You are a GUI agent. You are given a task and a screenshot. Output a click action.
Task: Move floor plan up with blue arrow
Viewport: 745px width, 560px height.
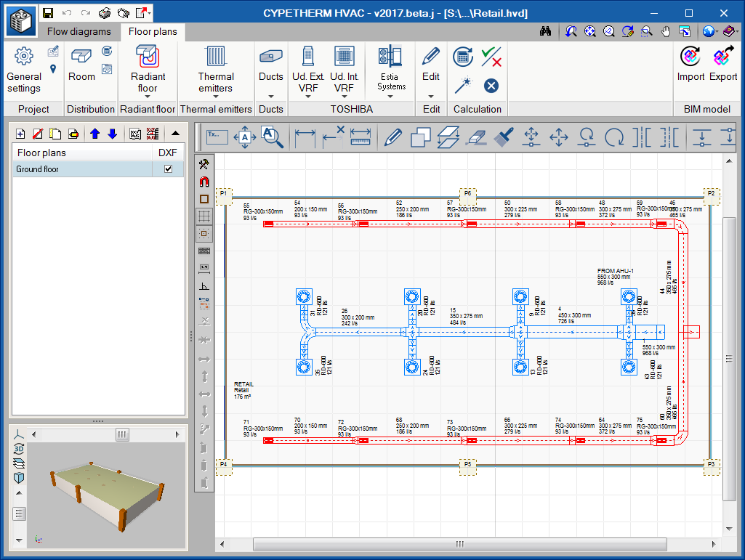94,134
